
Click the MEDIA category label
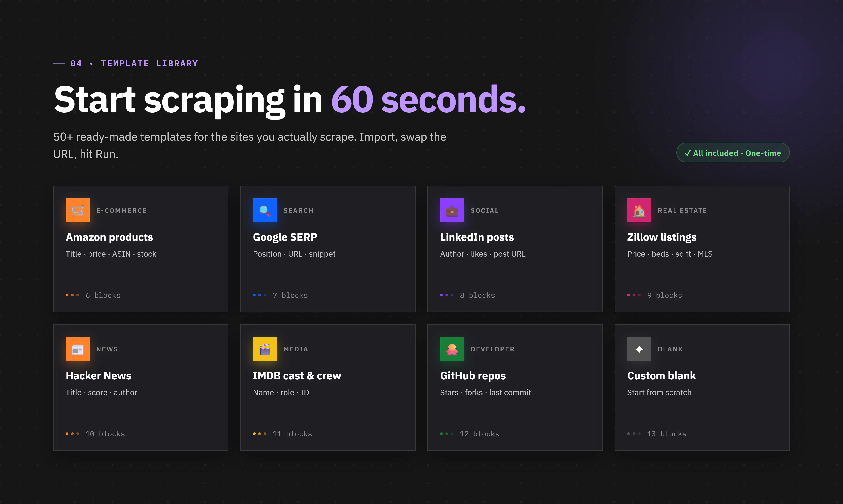tap(296, 349)
